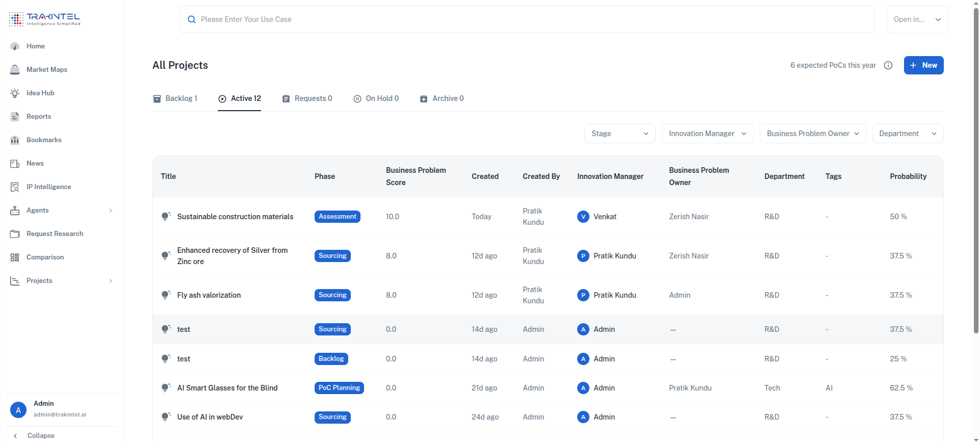This screenshot has height=442, width=980.
Task: Click bulb icon for Fly ash valorization
Action: pos(166,295)
